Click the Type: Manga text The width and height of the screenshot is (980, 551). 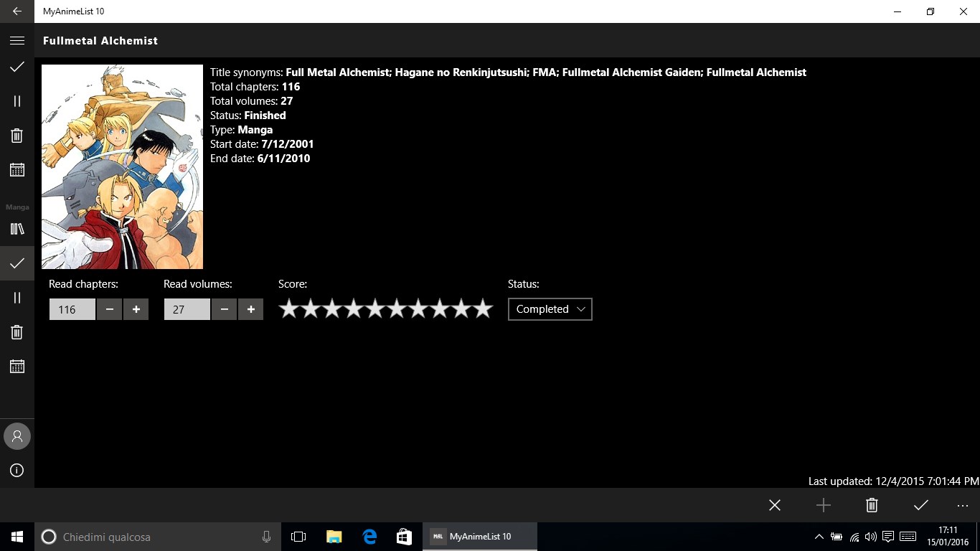point(242,130)
